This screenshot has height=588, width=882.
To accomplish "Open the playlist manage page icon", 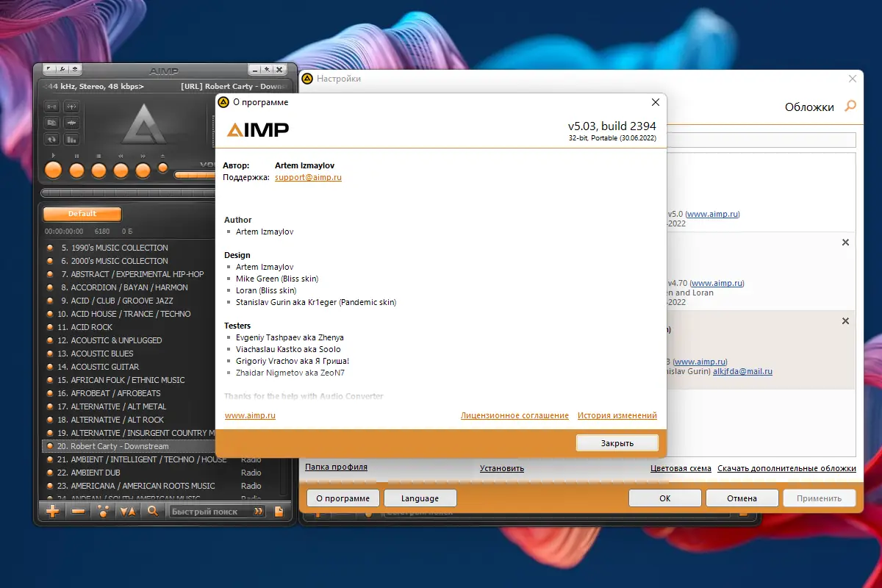I will tap(279, 512).
